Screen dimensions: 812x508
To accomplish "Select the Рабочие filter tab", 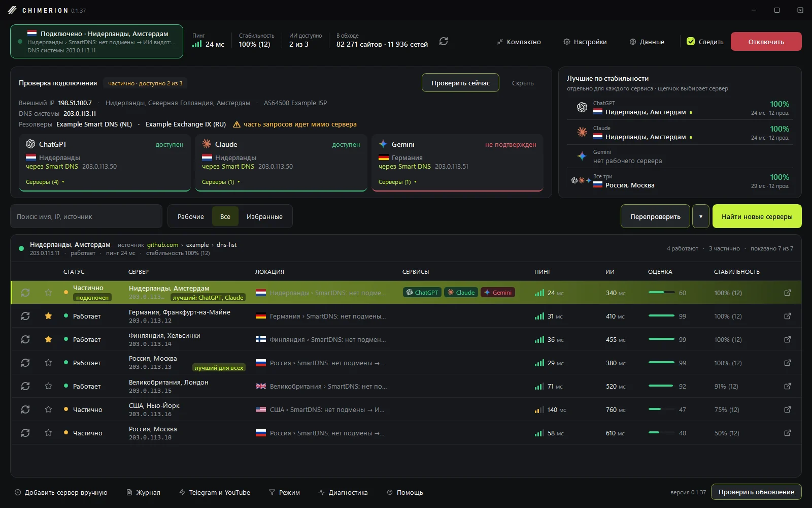I will tap(191, 216).
